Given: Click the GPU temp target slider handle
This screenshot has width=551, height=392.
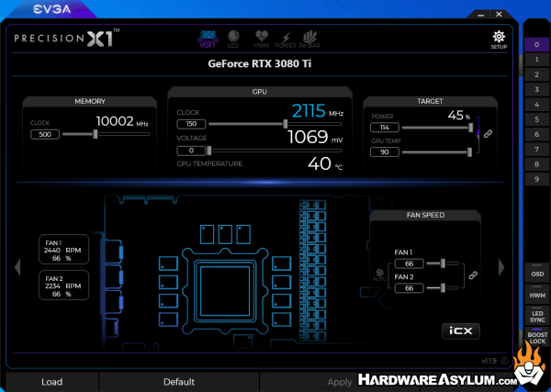Looking at the screenshot, I should coord(469,152).
